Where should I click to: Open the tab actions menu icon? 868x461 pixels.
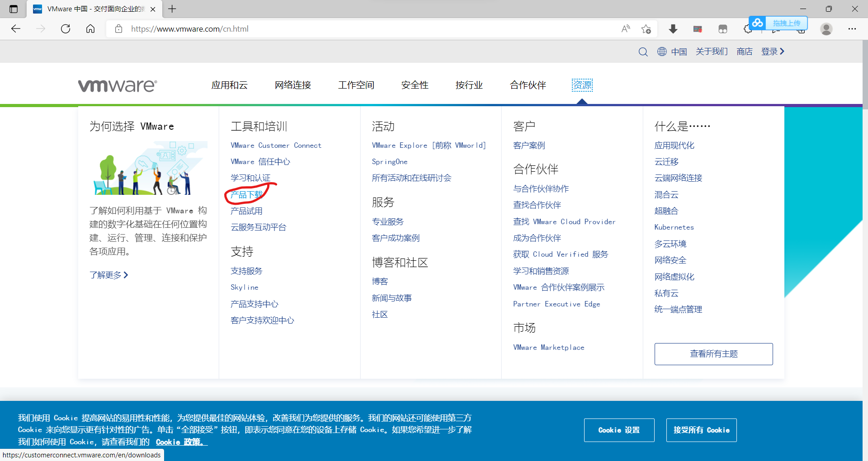click(x=14, y=9)
